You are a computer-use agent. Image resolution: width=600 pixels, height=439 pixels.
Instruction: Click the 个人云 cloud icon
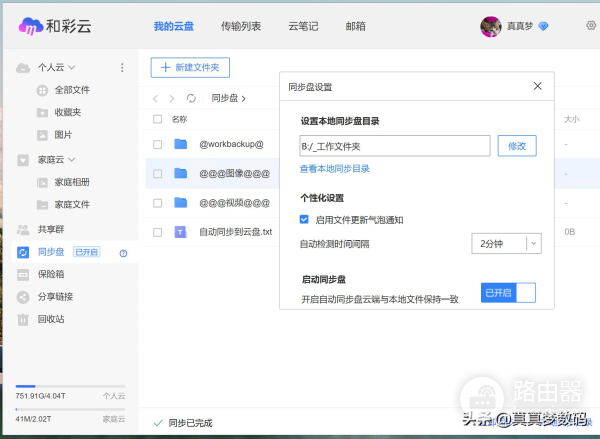click(x=23, y=68)
